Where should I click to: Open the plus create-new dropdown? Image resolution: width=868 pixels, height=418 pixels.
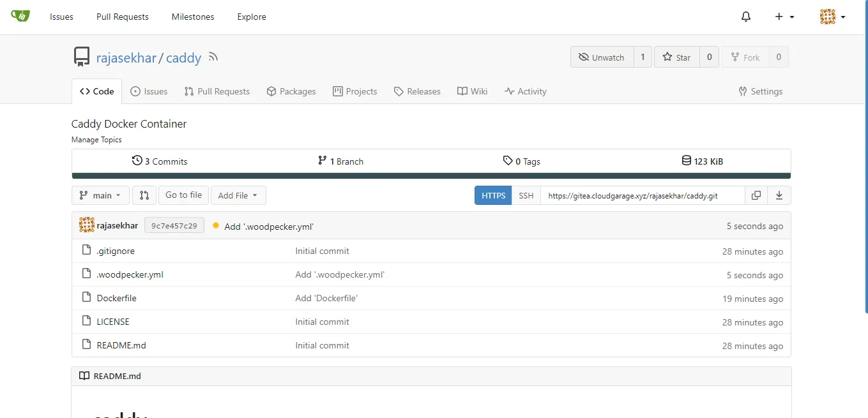pyautogui.click(x=784, y=17)
